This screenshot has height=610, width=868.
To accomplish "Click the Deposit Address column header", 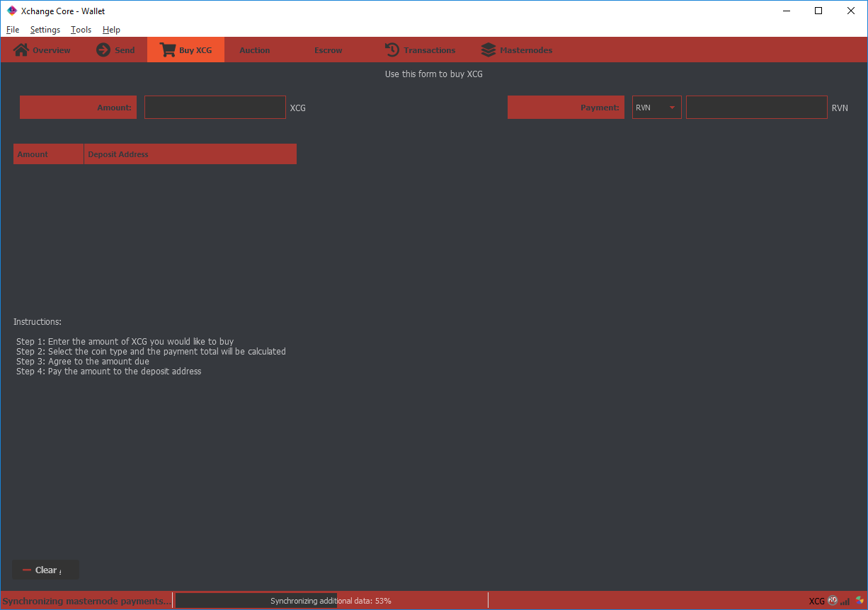I will tap(190, 154).
